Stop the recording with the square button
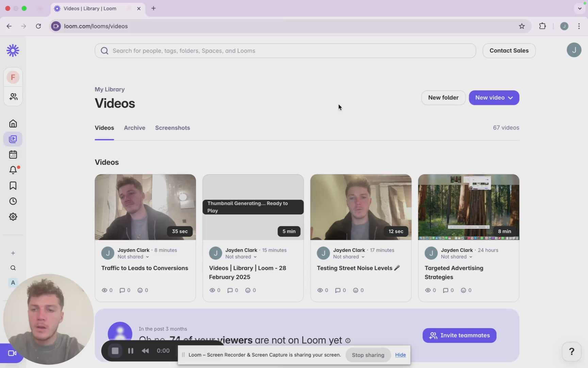The image size is (588, 368). tap(115, 351)
